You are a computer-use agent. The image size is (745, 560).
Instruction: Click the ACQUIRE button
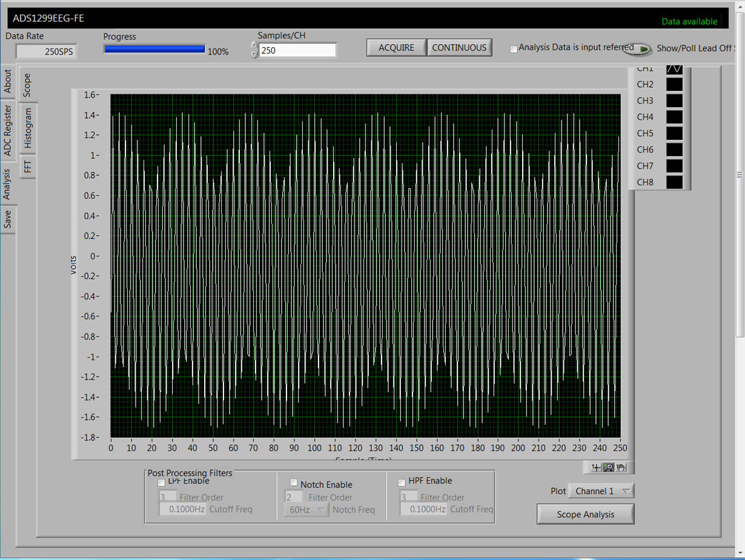[x=396, y=48]
